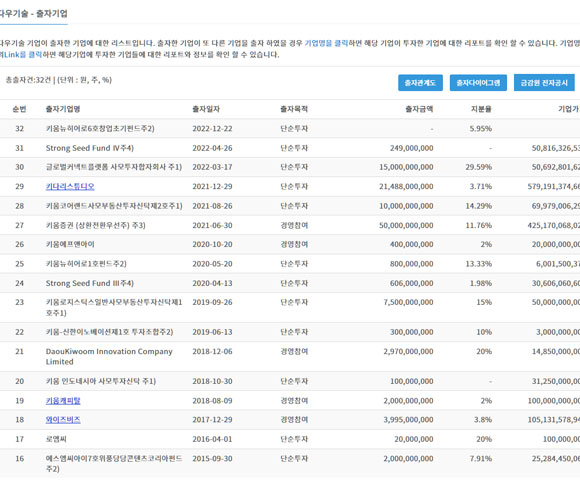Viewport: 580px width, 480px height.
Task: Click the 출자목적 column header
Action: (x=294, y=109)
